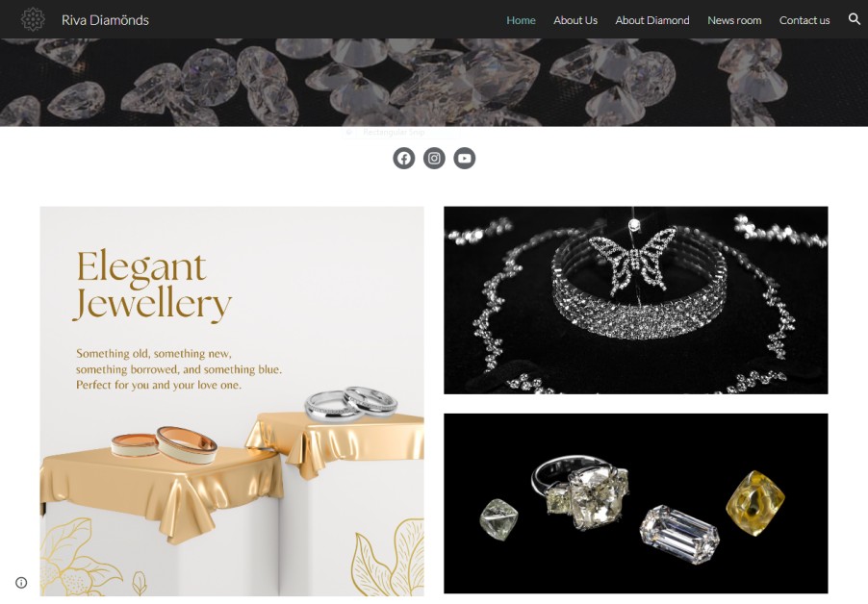Click the silver rings on the gold pedestal
This screenshot has width=868, height=604.
(x=351, y=403)
